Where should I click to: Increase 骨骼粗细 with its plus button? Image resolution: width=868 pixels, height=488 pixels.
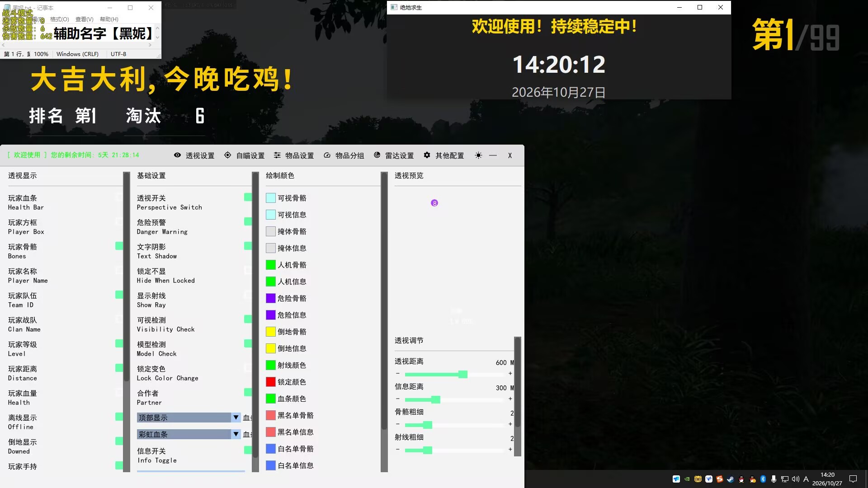(x=510, y=424)
